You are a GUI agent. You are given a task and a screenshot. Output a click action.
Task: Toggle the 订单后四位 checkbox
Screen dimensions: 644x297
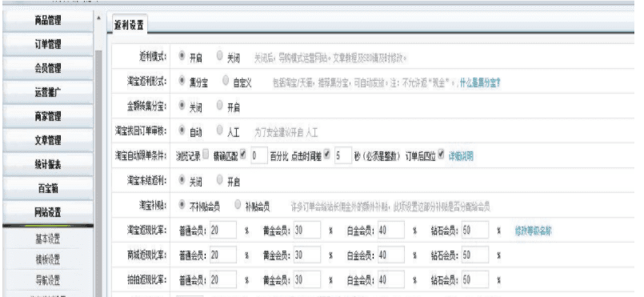441,155
